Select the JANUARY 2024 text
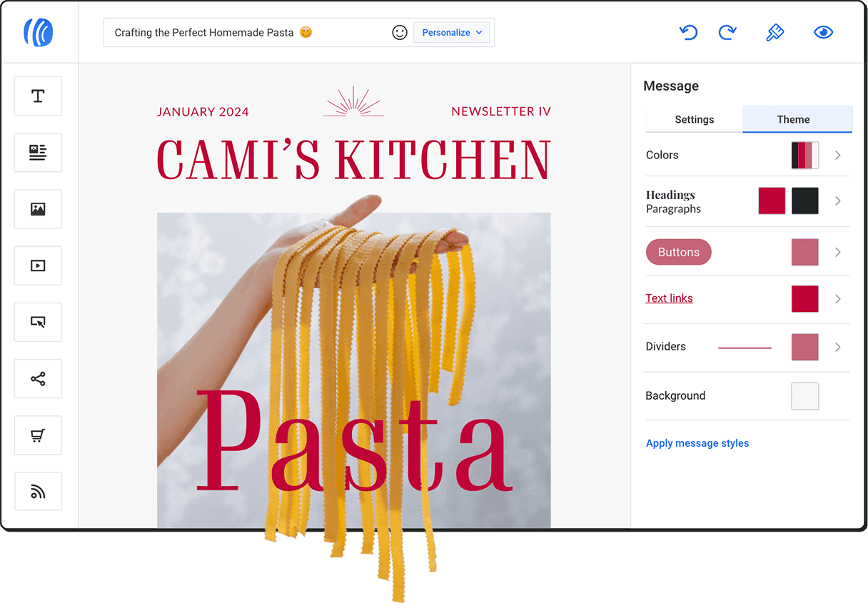868x608 pixels. coord(203,112)
